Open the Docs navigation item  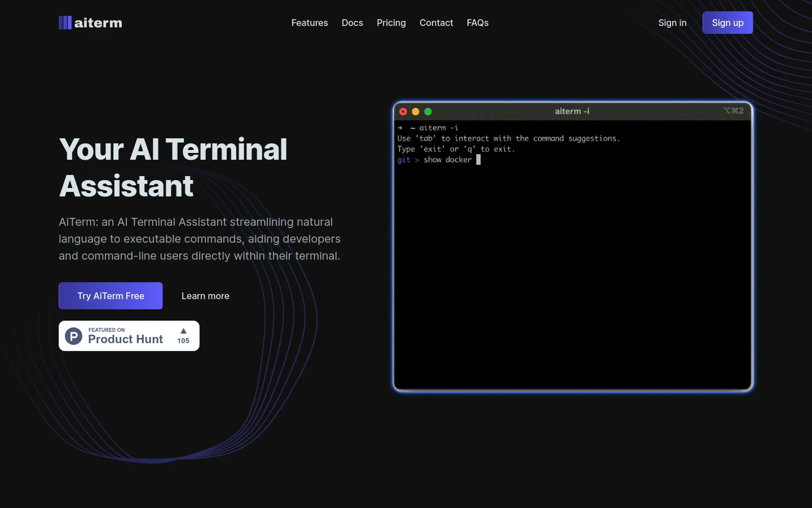tap(352, 23)
